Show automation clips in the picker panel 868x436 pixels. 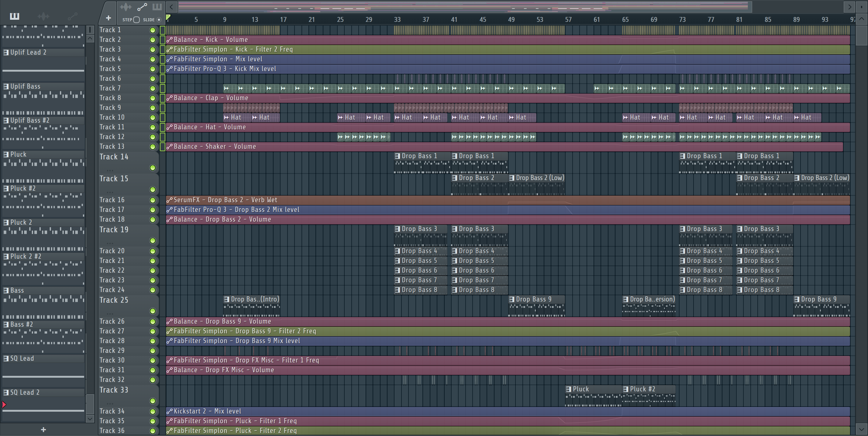click(x=72, y=16)
